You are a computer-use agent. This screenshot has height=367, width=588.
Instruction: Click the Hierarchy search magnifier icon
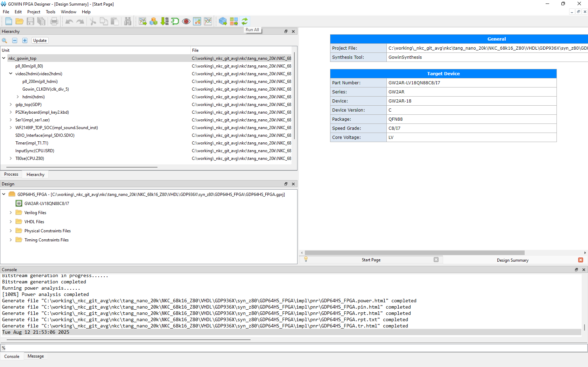click(x=5, y=41)
